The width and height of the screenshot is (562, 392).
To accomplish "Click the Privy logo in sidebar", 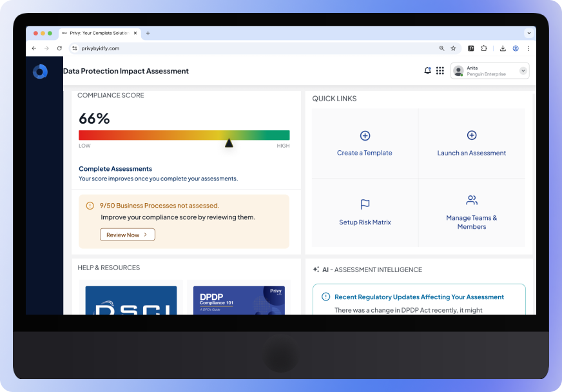I will 40,72.
